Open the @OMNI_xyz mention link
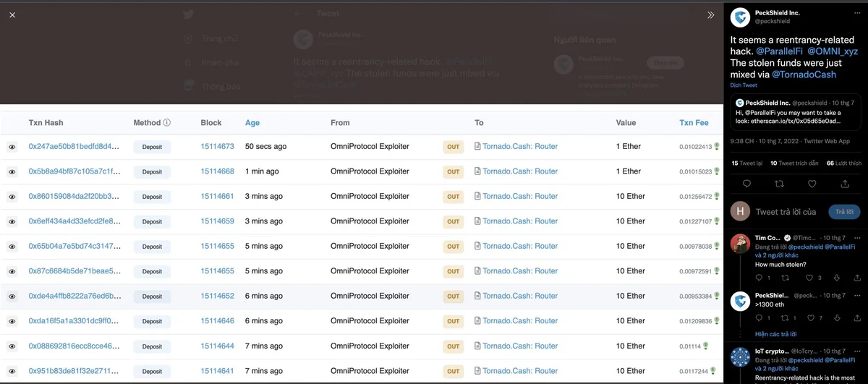 click(x=833, y=51)
